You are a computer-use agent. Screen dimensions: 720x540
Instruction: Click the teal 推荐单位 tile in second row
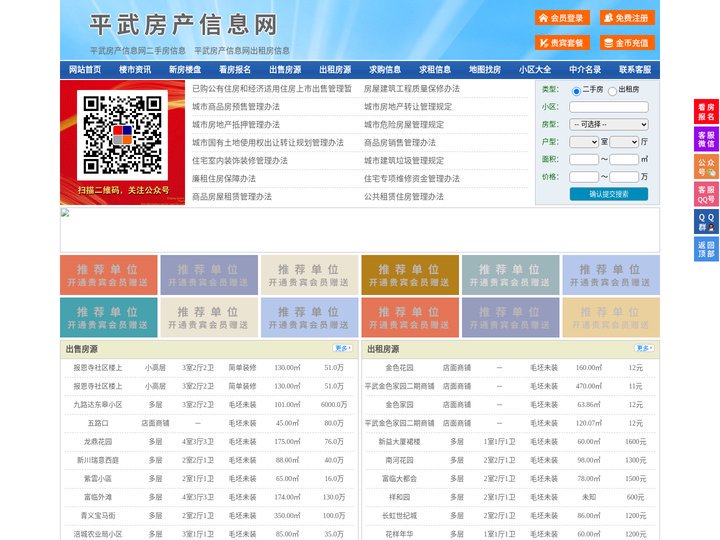pyautogui.click(x=109, y=318)
